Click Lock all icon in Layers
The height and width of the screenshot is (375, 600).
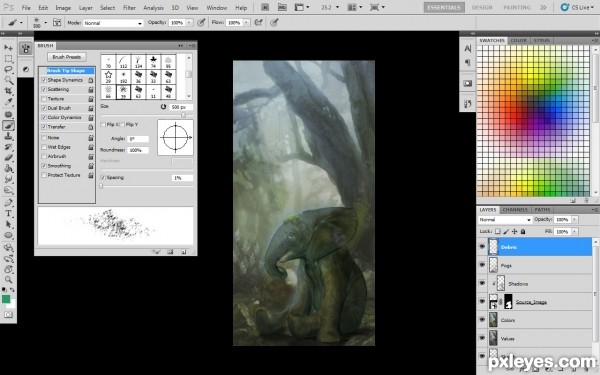[523, 232]
